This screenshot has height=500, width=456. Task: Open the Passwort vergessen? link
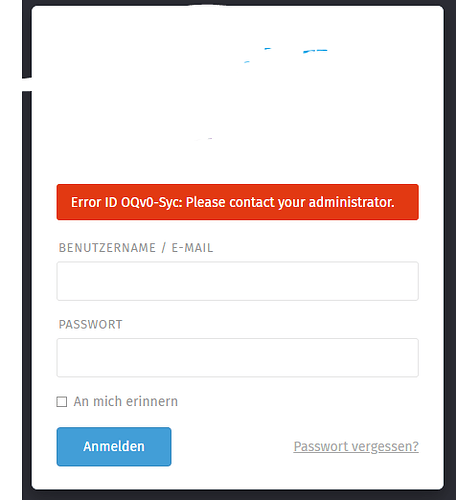pos(356,447)
